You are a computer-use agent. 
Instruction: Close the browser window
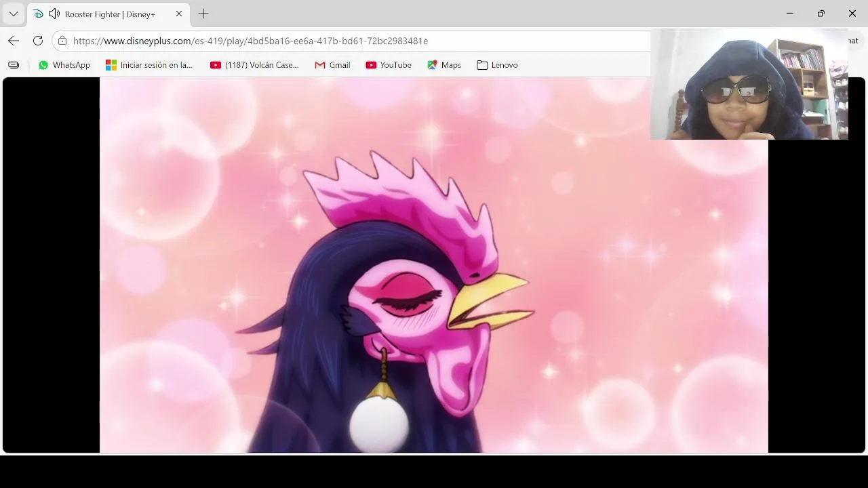click(x=852, y=14)
